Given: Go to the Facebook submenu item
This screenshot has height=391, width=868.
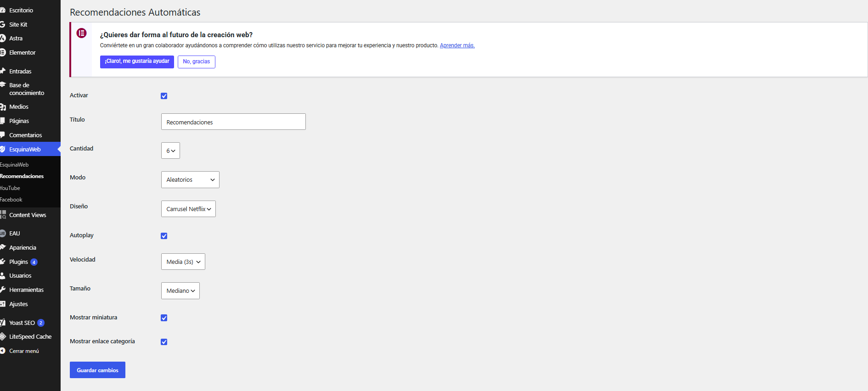Looking at the screenshot, I should [x=11, y=200].
